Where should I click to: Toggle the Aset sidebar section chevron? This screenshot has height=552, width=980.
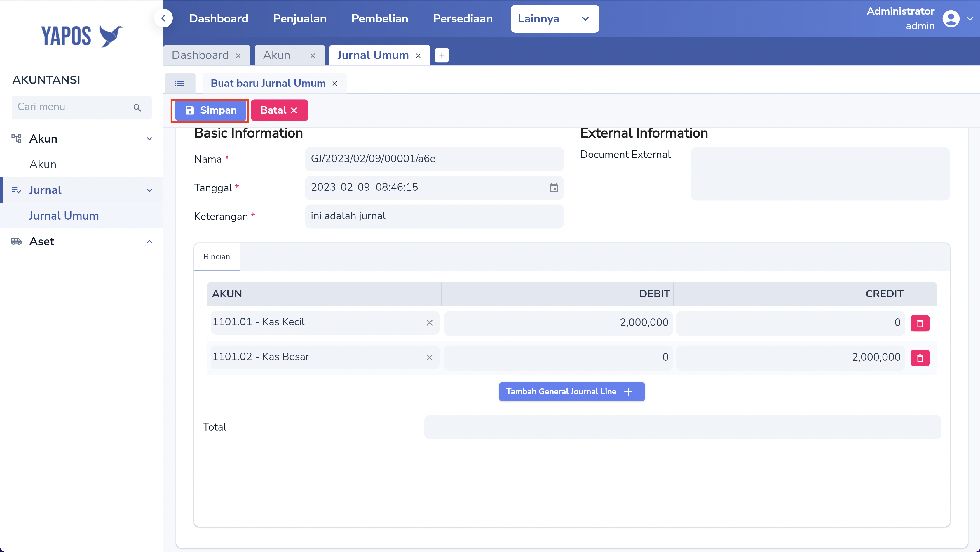149,242
